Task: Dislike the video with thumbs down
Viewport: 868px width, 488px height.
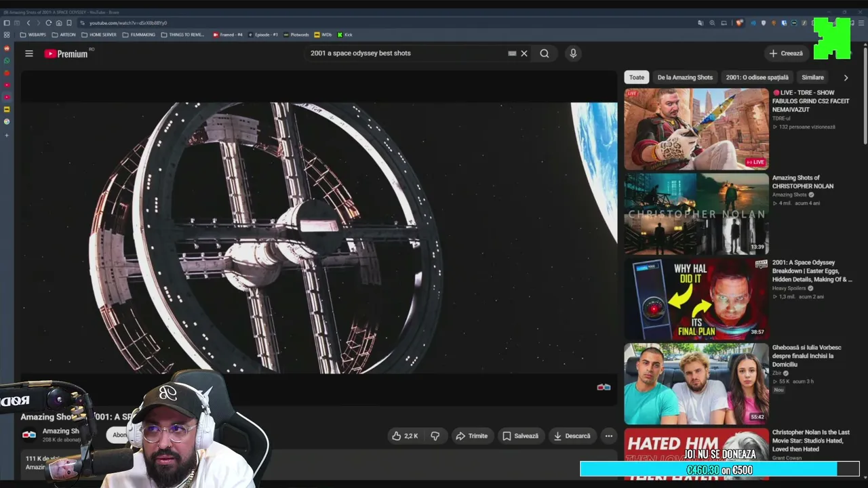Action: (x=435, y=436)
